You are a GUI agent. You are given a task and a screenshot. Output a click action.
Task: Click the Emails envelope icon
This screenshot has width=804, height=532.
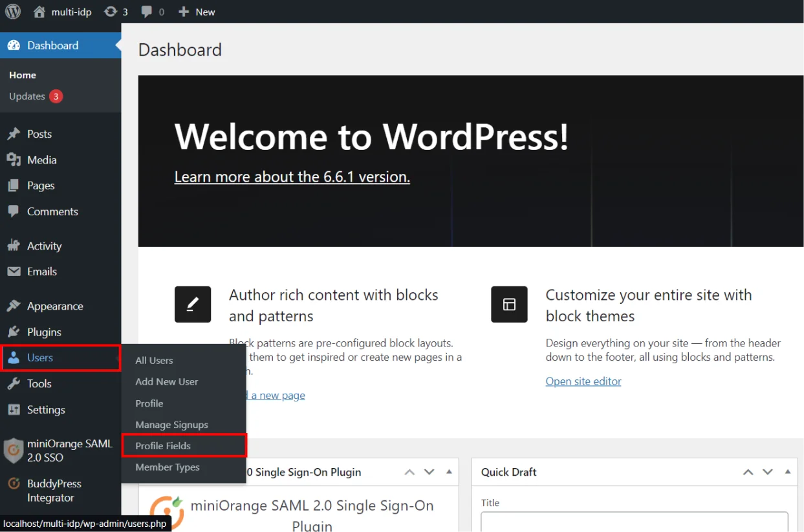pos(14,271)
